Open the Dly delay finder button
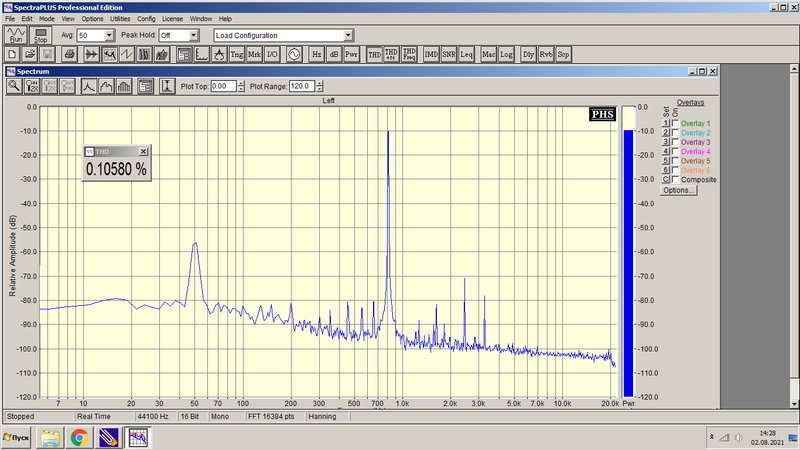The height and width of the screenshot is (450, 800). (x=529, y=54)
